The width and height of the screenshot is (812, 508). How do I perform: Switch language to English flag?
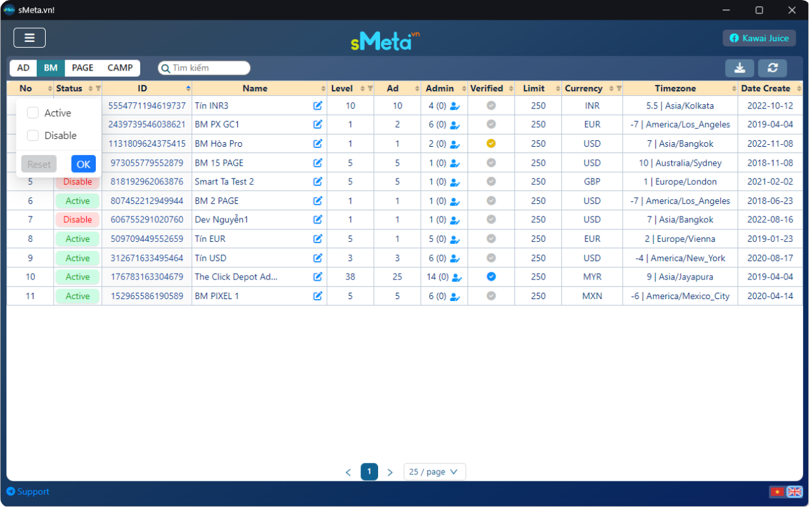794,491
